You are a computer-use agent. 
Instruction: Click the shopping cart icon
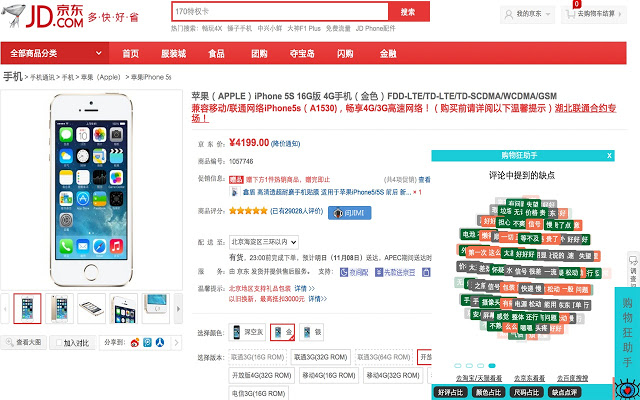(x=570, y=14)
